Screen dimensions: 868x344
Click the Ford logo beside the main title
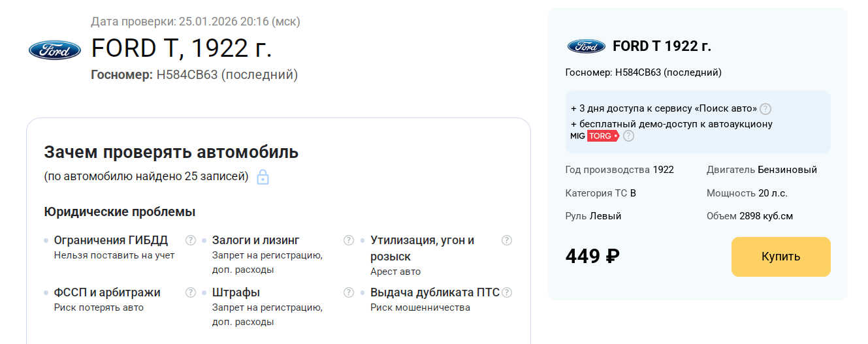pos(55,50)
